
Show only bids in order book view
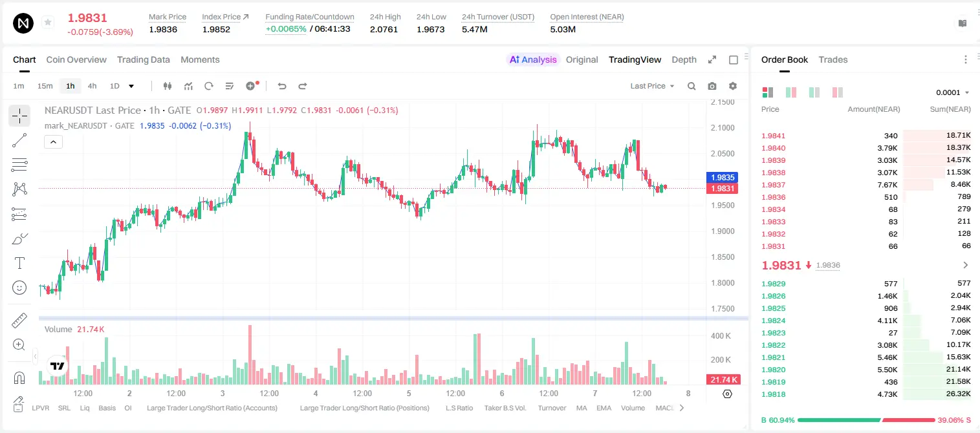pyautogui.click(x=814, y=92)
